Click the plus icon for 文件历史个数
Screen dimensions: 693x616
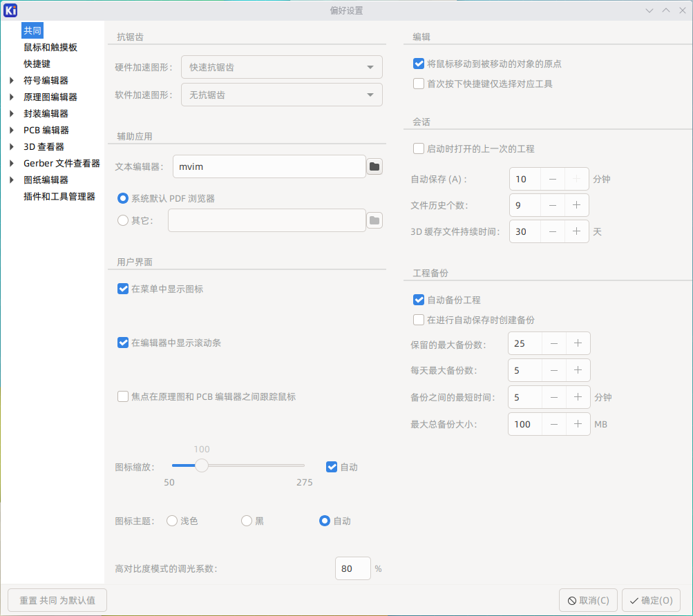576,205
